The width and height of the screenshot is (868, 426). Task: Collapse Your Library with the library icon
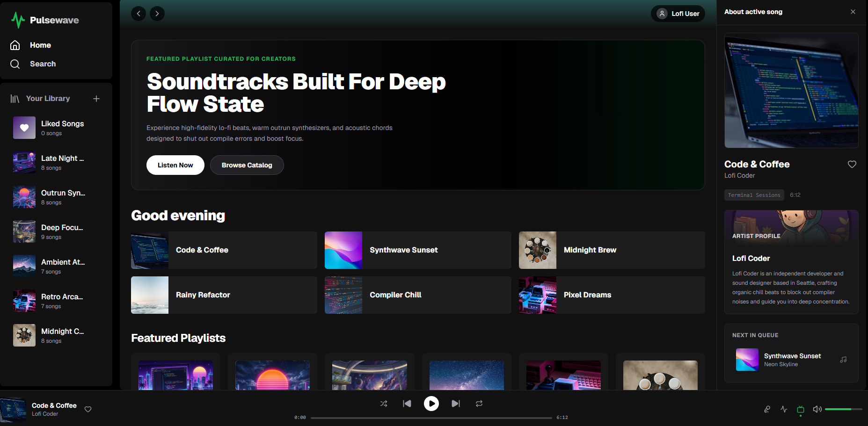tap(15, 99)
